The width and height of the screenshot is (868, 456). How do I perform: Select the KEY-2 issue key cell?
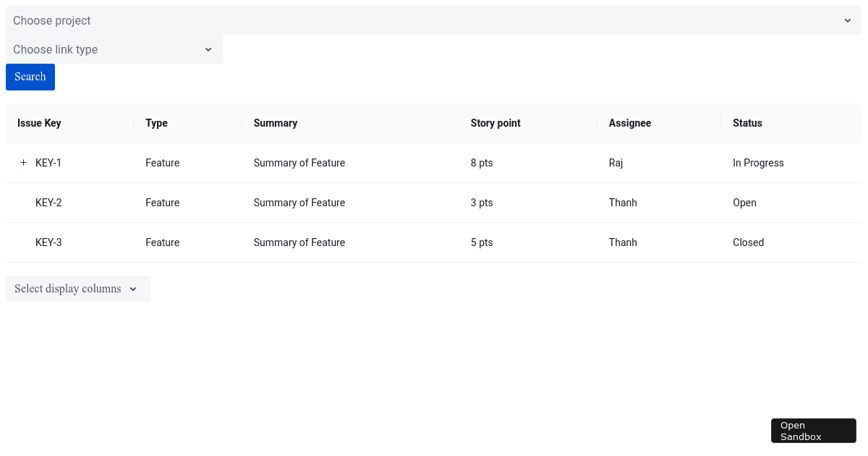point(48,203)
